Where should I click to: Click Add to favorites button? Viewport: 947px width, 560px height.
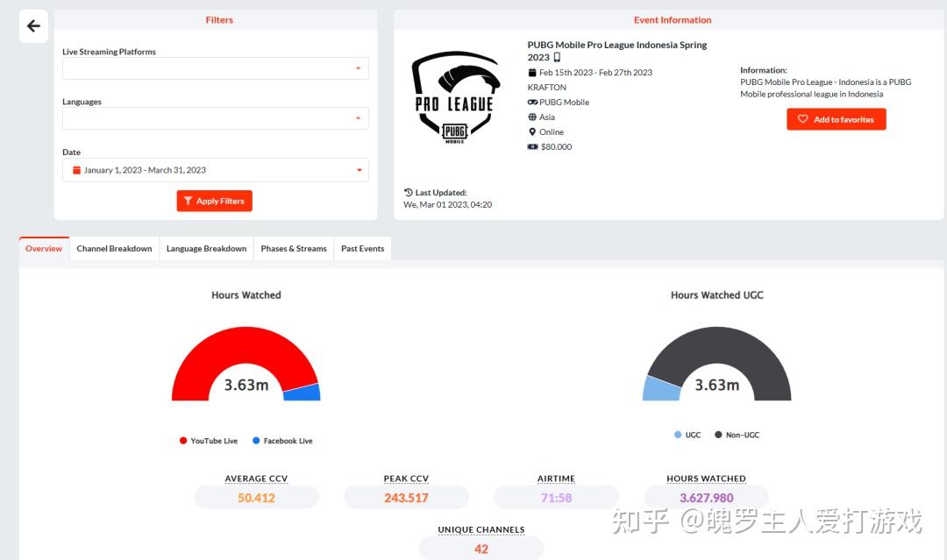(836, 119)
